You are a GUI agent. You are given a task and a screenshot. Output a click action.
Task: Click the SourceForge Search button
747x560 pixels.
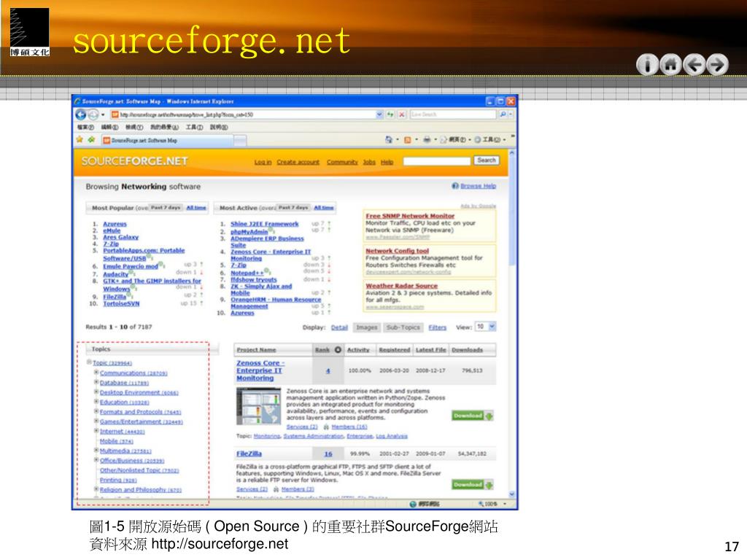[x=487, y=160]
